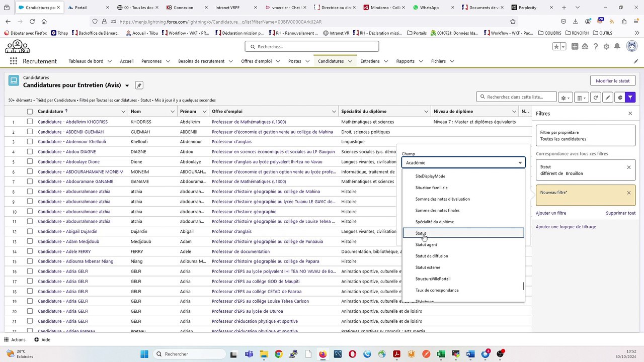Choose Statut in the field list
This screenshot has height=362, width=644.
point(421,233)
